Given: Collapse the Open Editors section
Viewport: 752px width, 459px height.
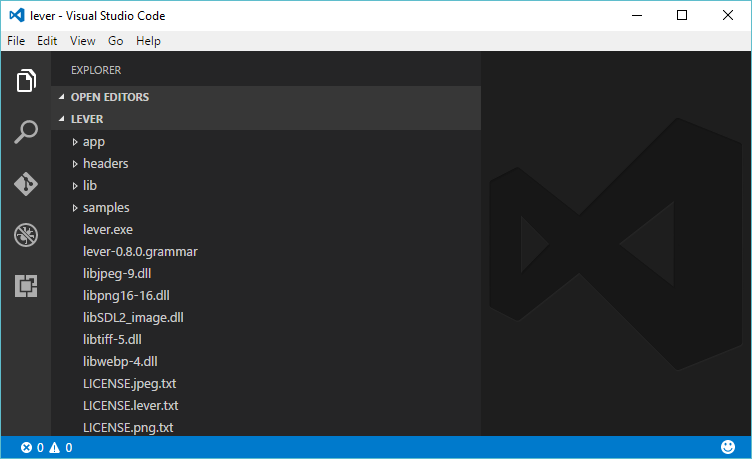Looking at the screenshot, I should tap(109, 97).
